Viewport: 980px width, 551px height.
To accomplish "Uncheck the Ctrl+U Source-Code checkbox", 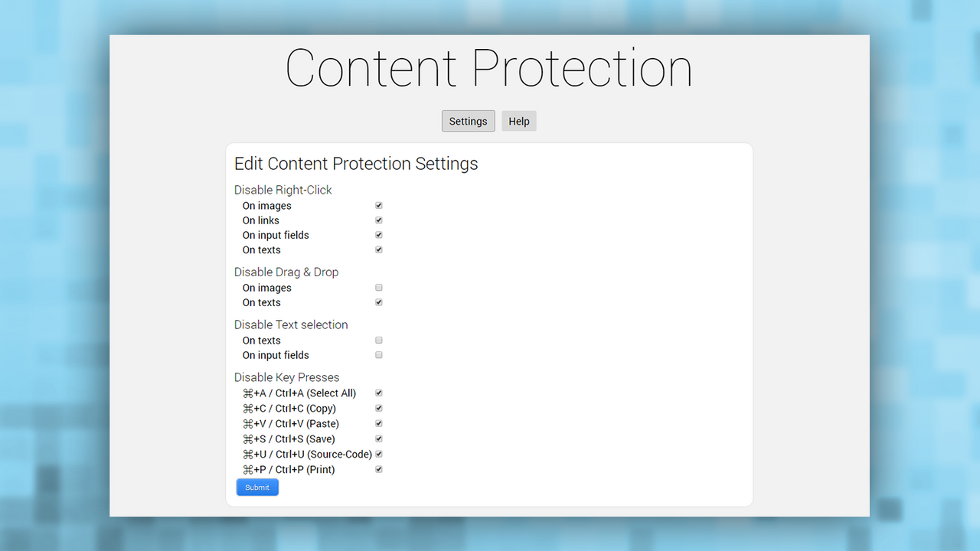I will coord(378,454).
